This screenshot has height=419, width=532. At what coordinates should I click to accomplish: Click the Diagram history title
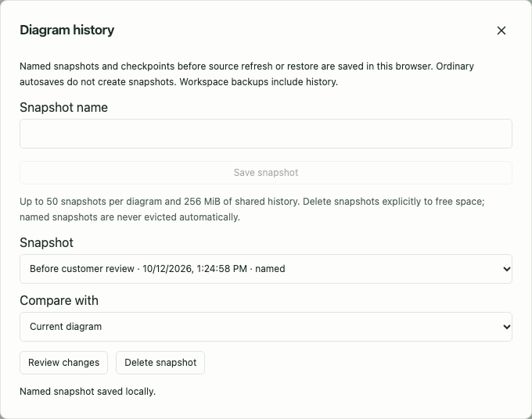(66, 30)
